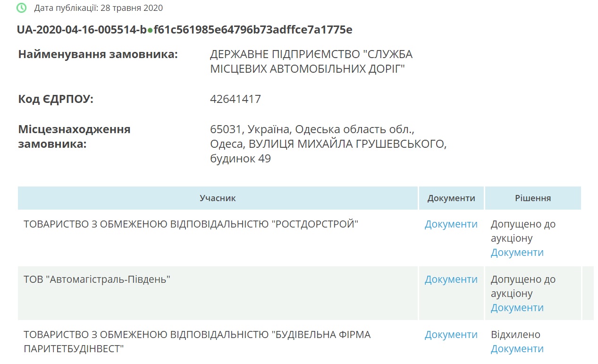Click the customer address starting with 65031

(328, 144)
